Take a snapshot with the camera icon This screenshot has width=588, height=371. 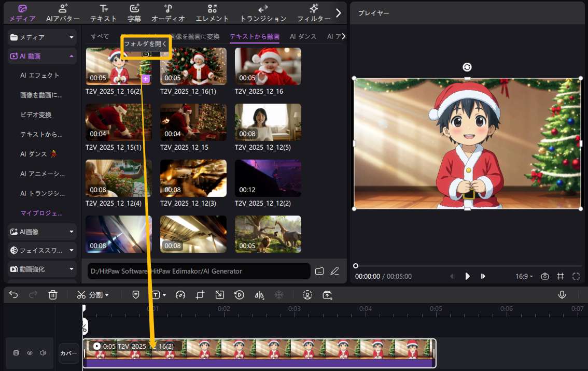coord(545,276)
